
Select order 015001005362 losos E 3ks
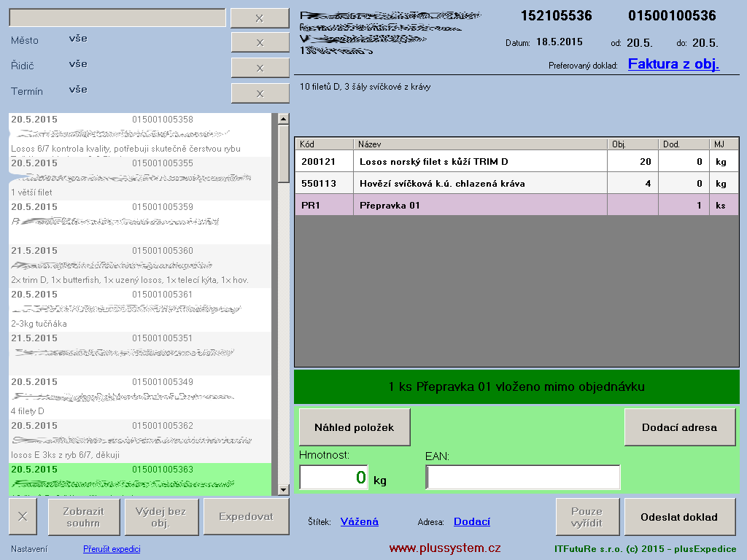coord(140,441)
